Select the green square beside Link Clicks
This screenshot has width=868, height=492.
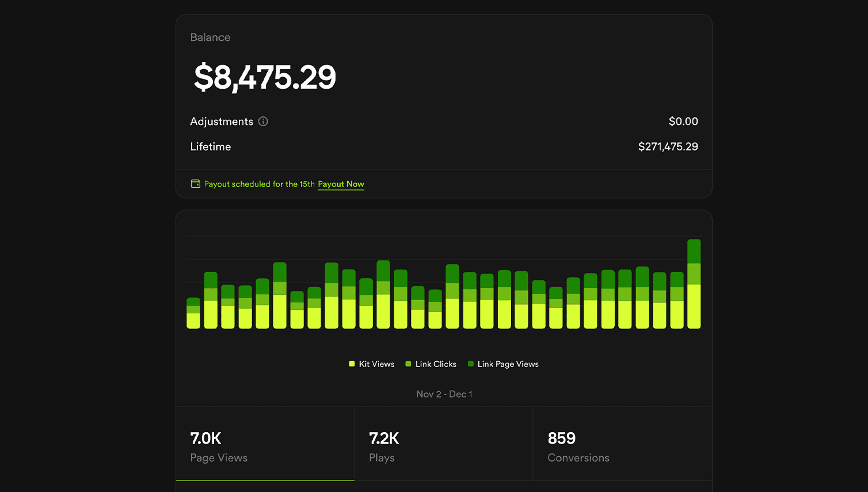(x=408, y=364)
